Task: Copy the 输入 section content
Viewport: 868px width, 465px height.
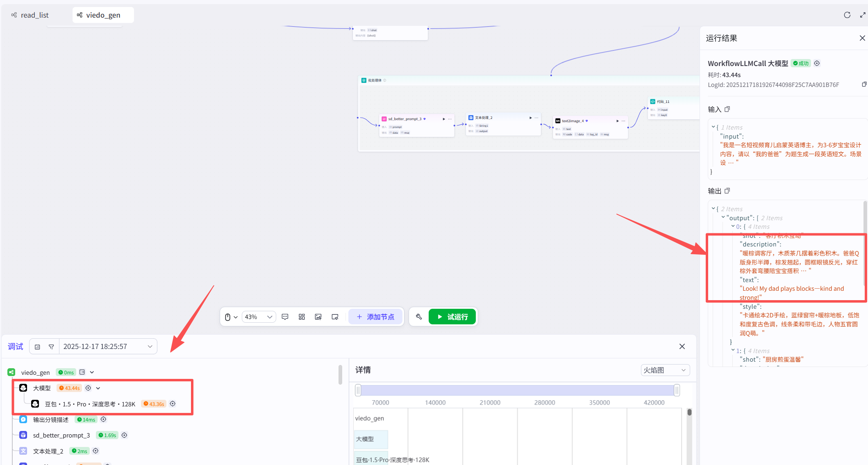Action: pyautogui.click(x=727, y=109)
